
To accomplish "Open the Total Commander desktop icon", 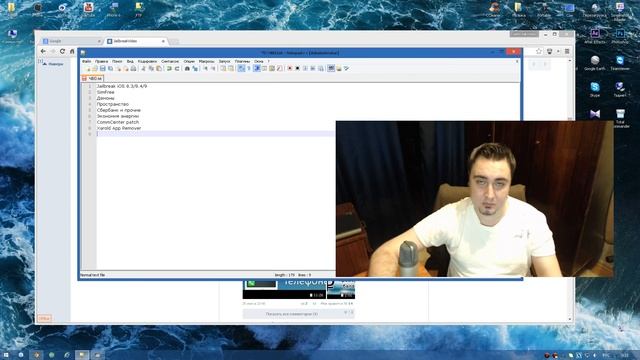I will 620,118.
